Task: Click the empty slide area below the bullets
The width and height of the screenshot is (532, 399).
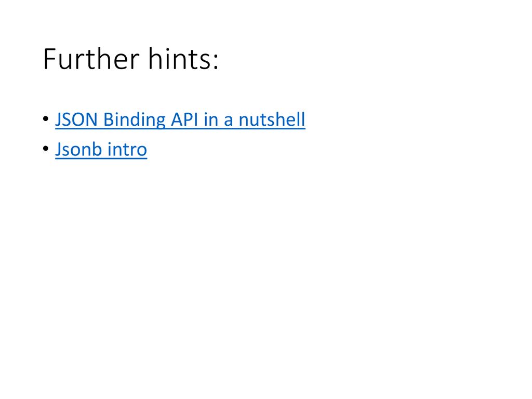Action: click(x=266, y=271)
